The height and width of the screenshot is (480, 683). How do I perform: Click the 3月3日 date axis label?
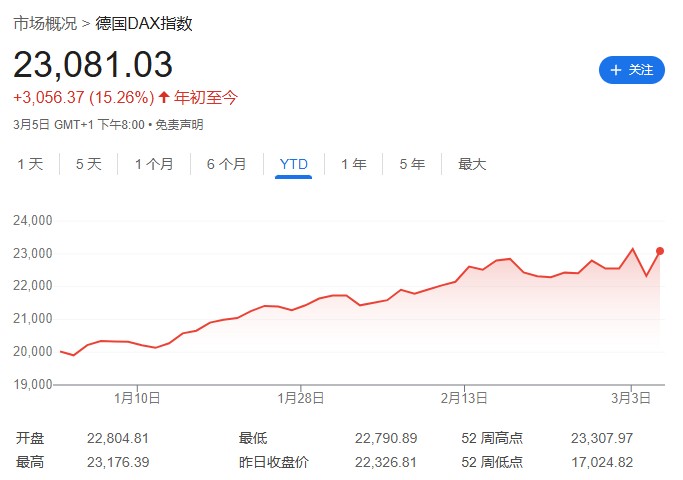coord(632,398)
